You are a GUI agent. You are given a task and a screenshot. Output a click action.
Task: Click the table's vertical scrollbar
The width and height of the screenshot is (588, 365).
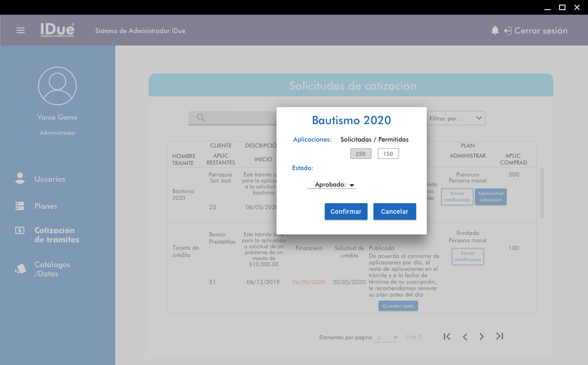[x=542, y=192]
